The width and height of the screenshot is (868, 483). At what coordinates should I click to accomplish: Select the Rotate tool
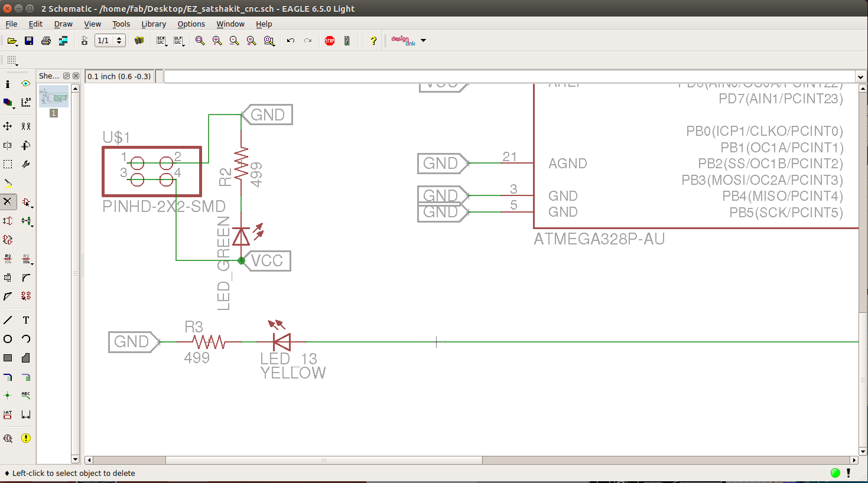[25, 145]
